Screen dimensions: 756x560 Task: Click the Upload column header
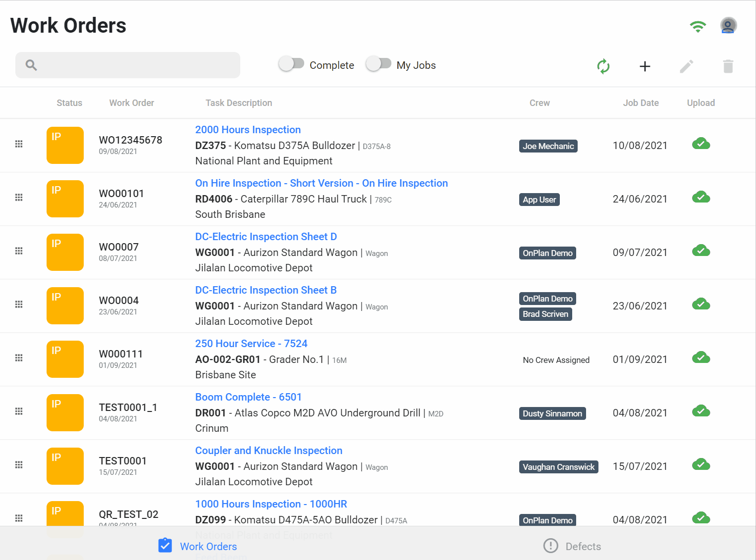701,103
